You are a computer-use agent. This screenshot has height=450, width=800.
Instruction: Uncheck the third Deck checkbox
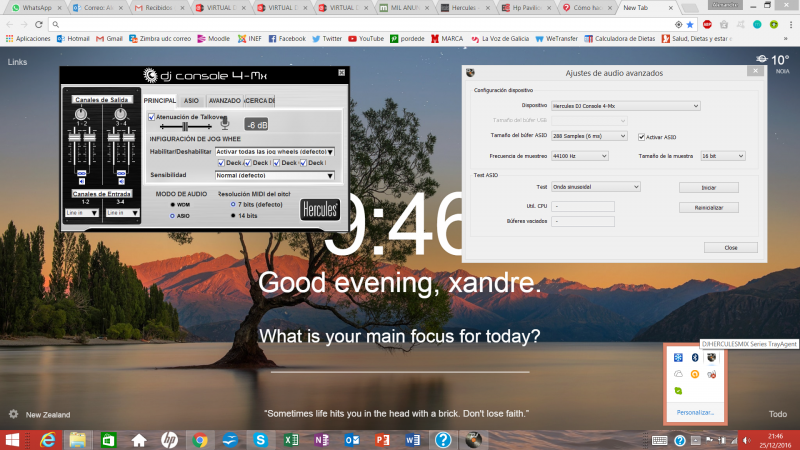[x=276, y=163]
